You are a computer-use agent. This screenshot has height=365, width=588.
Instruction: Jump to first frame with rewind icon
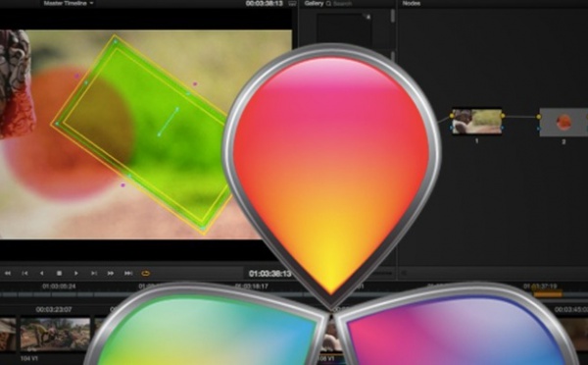8,274
